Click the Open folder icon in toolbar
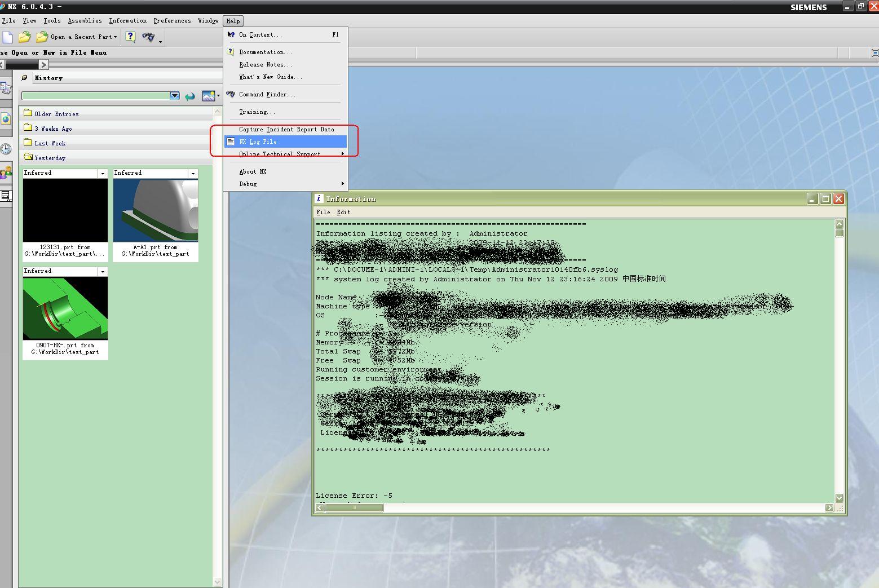Screen dimensions: 879x588 (24, 37)
